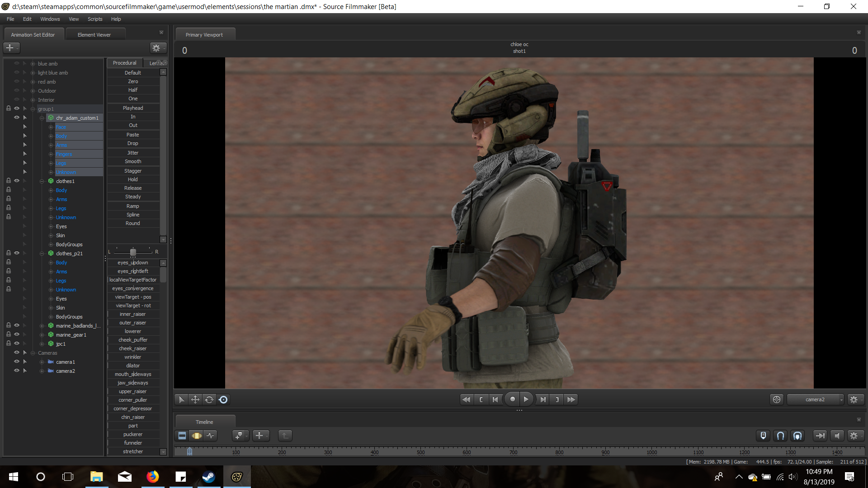868x488 pixels.
Task: Select the translate manipulator tool icon
Action: coord(195,399)
